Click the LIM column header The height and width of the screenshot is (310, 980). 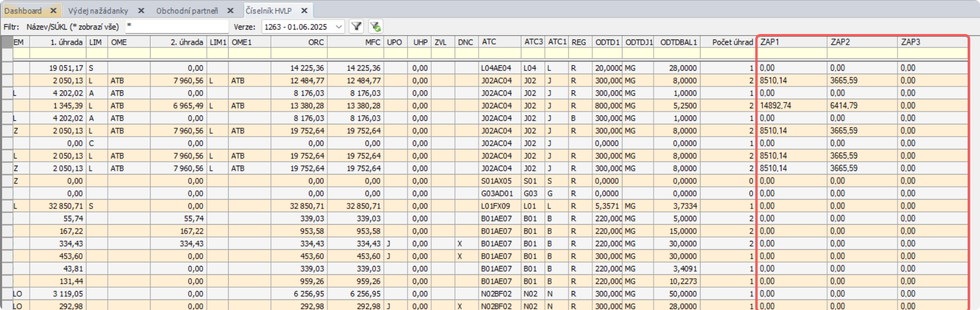click(97, 42)
